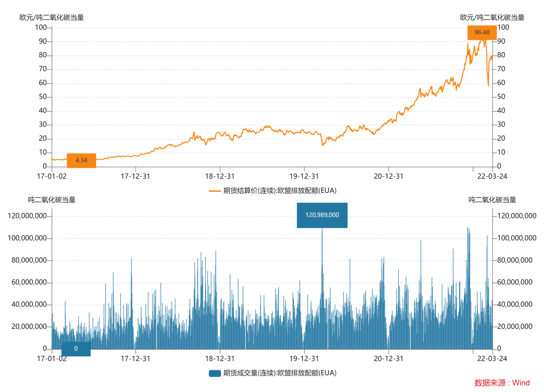Image resolution: width=544 pixels, height=392 pixels.
Task: Click 120,000,000 tick on right volume axis
Action: [517, 216]
